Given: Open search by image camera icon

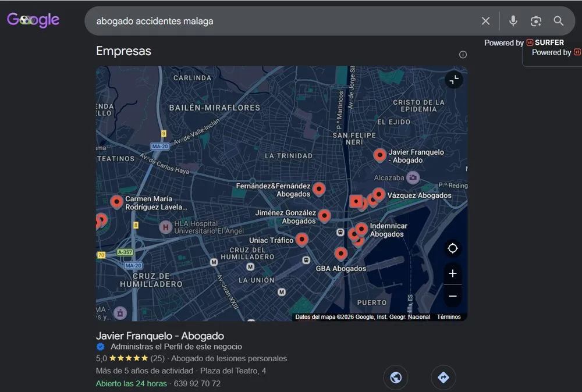Looking at the screenshot, I should pos(535,21).
